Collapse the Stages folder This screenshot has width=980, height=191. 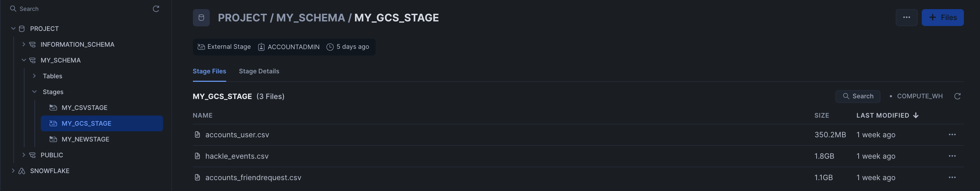[x=34, y=92]
